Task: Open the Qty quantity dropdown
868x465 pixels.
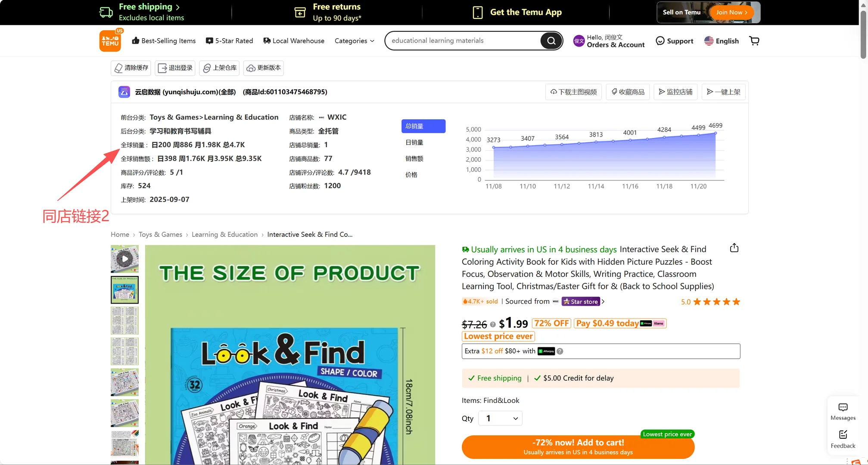Action: [x=501, y=418]
